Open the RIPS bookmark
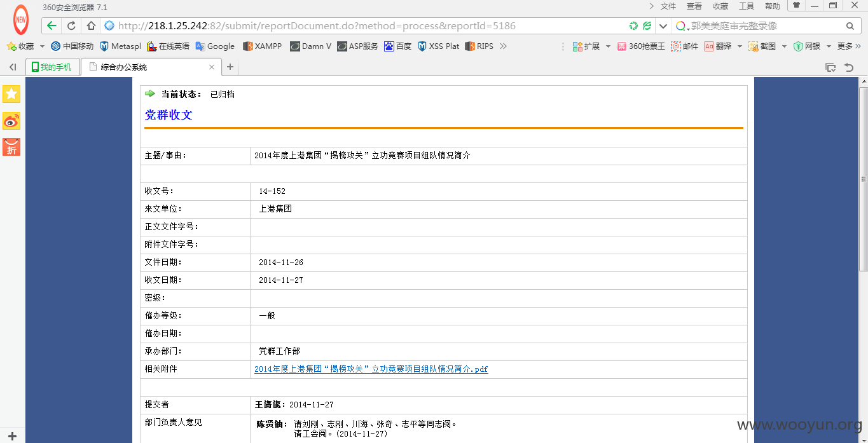This screenshot has width=868, height=443. pyautogui.click(x=479, y=46)
